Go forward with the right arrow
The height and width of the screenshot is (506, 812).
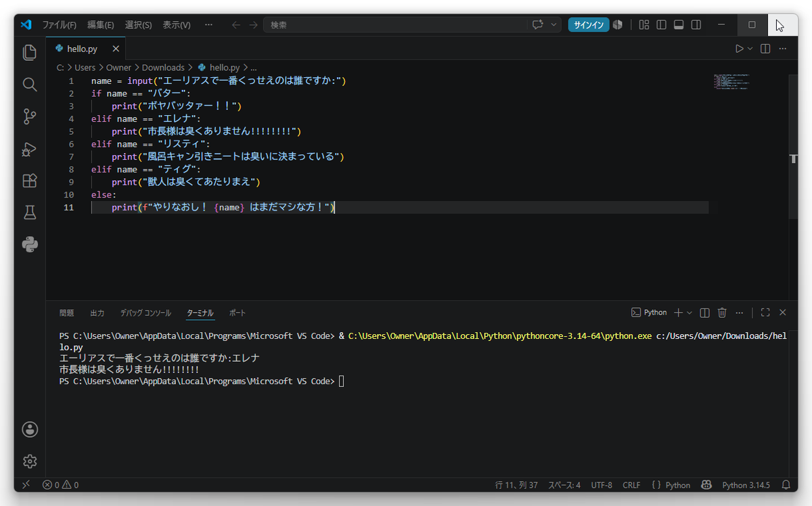(253, 24)
